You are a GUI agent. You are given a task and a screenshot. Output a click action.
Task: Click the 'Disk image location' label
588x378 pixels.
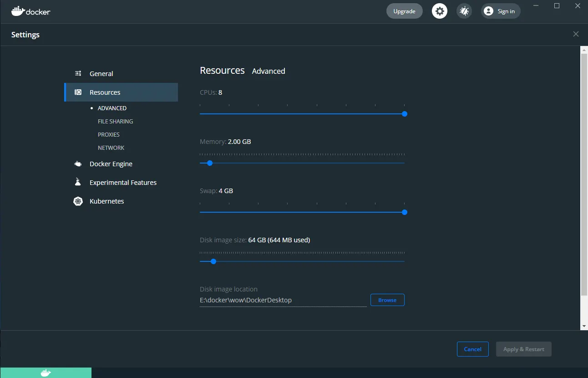coord(228,289)
